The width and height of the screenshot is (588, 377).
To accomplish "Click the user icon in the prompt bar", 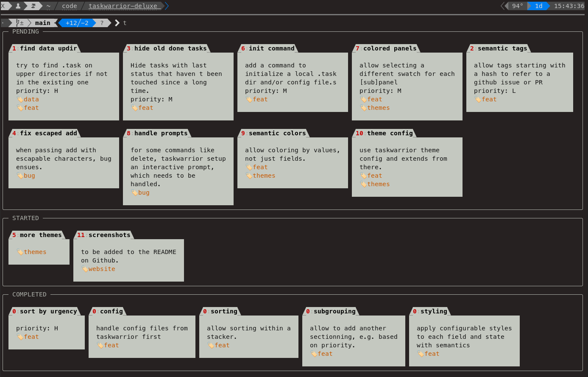I will (x=18, y=6).
